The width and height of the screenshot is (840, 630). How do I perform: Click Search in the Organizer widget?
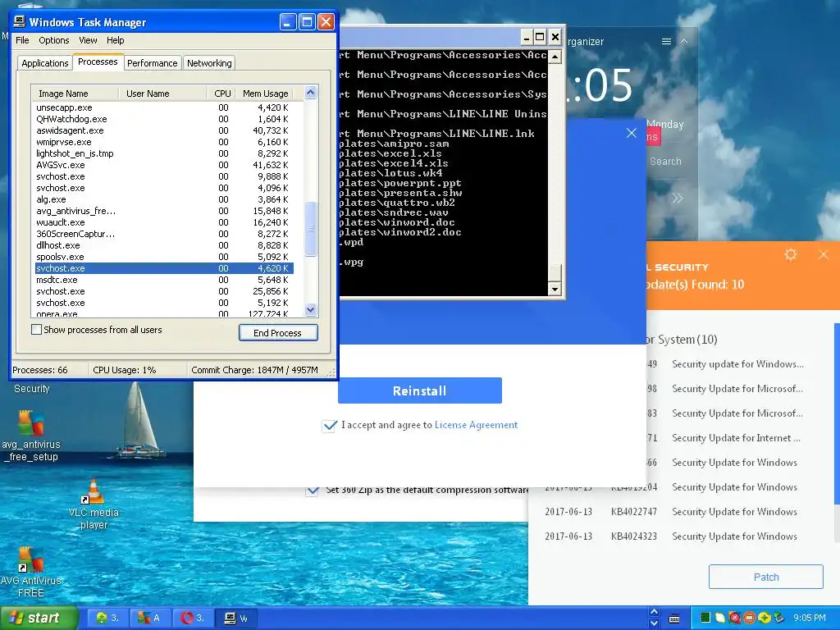point(665,162)
